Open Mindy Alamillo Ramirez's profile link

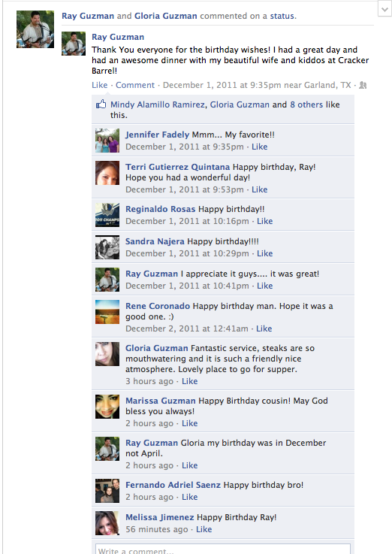click(x=158, y=104)
